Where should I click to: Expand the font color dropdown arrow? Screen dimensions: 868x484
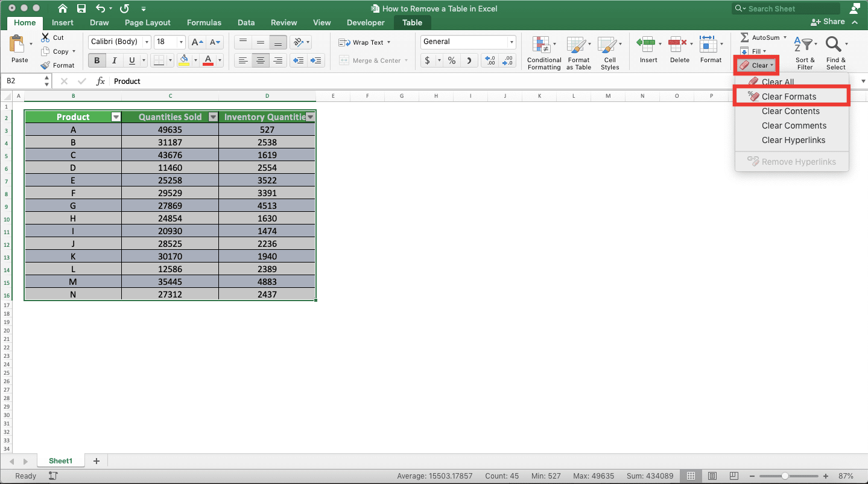[x=219, y=60]
